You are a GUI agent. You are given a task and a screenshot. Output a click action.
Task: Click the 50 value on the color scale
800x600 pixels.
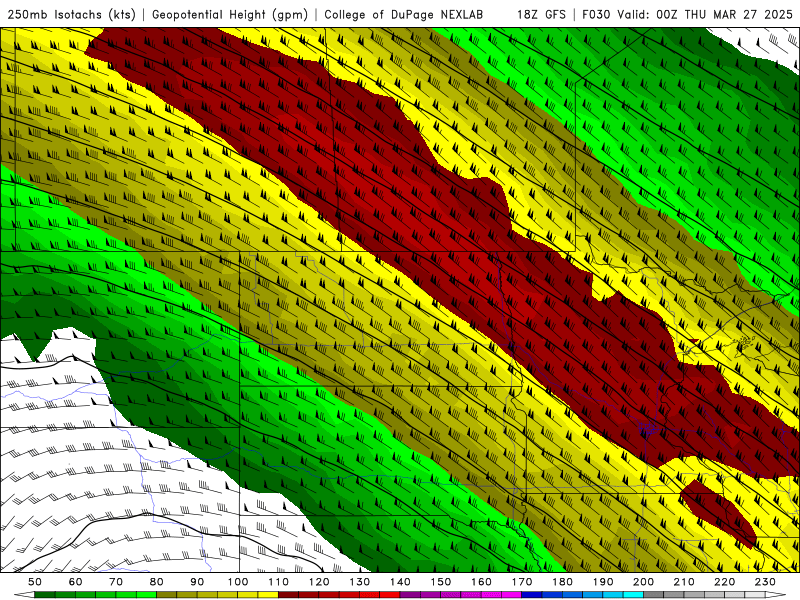click(35, 582)
